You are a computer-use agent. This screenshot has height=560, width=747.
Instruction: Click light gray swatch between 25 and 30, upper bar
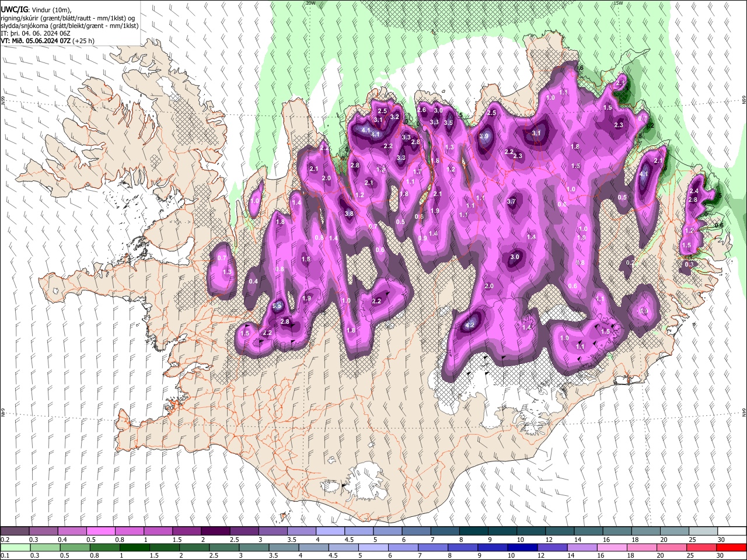pos(702,531)
